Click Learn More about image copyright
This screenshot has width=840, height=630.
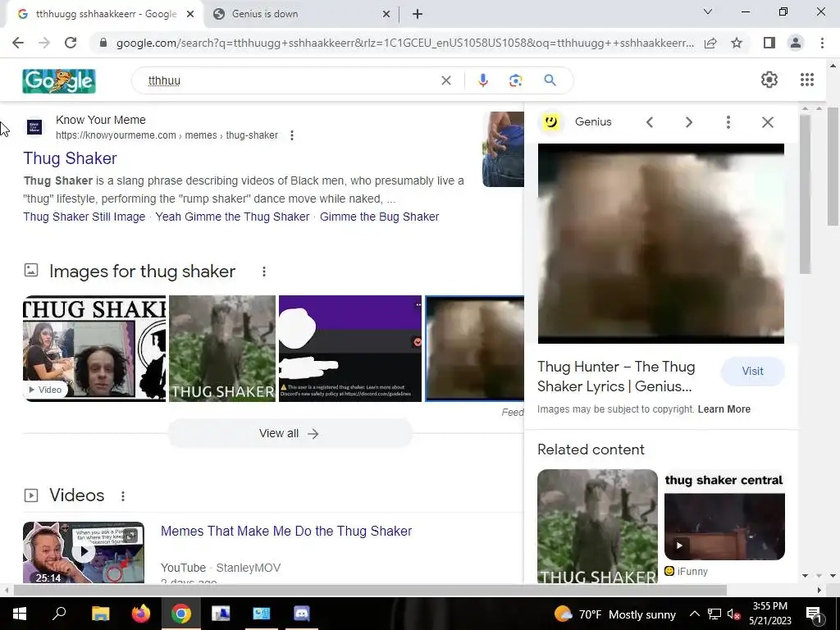724,409
